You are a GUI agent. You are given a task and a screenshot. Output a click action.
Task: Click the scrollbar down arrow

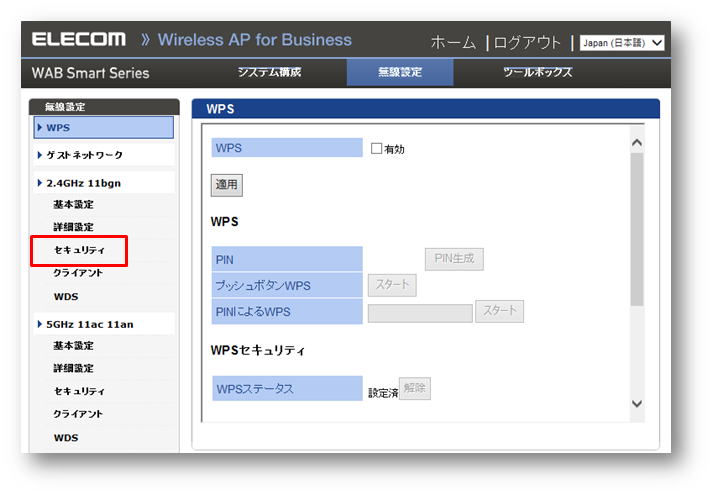click(x=637, y=403)
